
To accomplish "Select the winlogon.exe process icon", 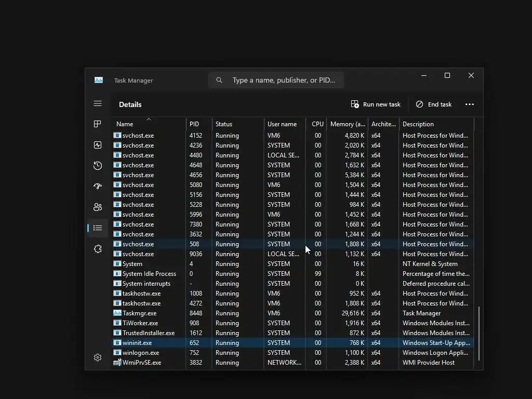I will pyautogui.click(x=117, y=353).
